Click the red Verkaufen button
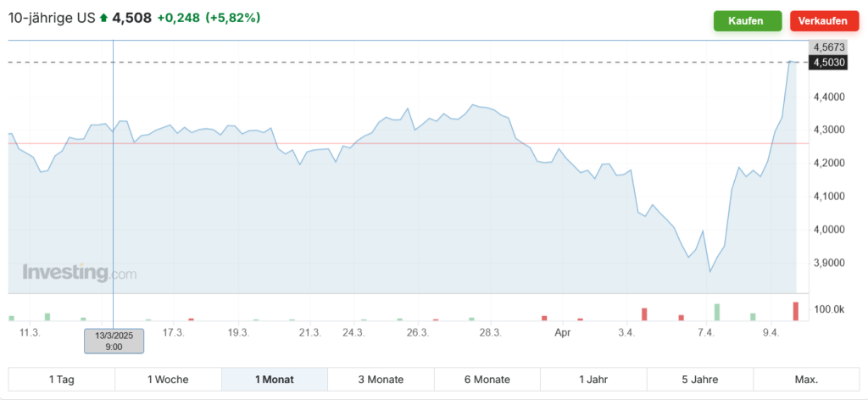 click(823, 21)
